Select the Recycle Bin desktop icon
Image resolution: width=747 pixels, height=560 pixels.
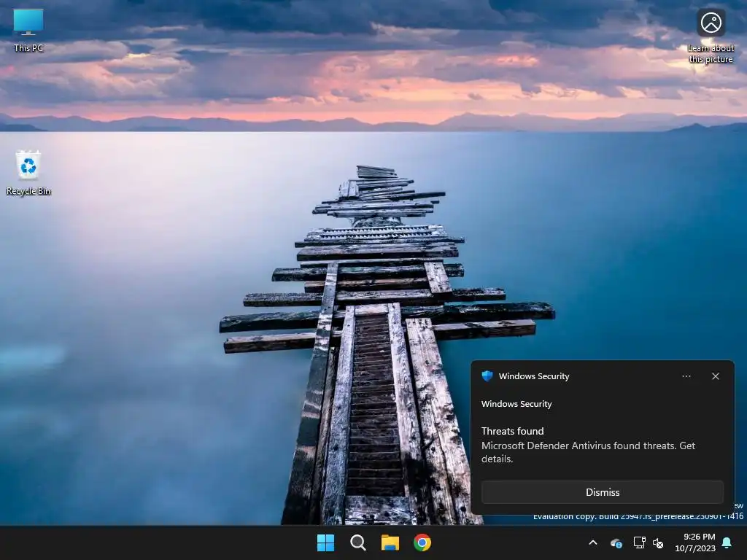click(28, 173)
